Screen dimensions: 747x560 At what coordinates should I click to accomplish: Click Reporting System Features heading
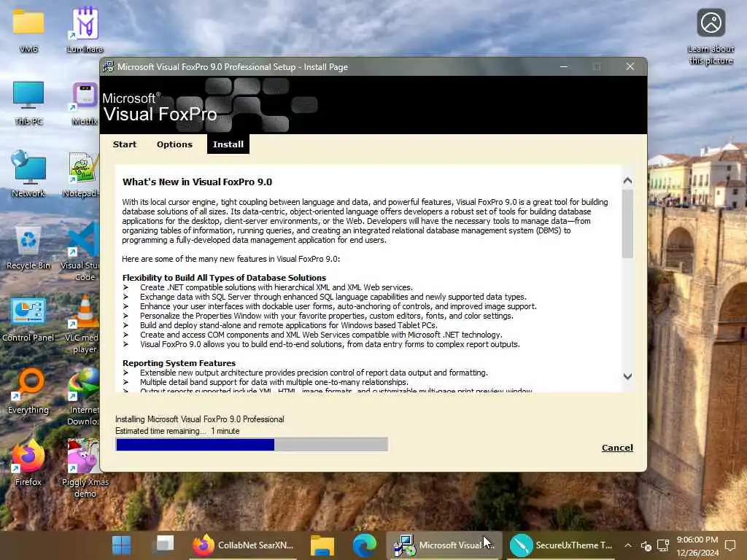[x=179, y=363]
